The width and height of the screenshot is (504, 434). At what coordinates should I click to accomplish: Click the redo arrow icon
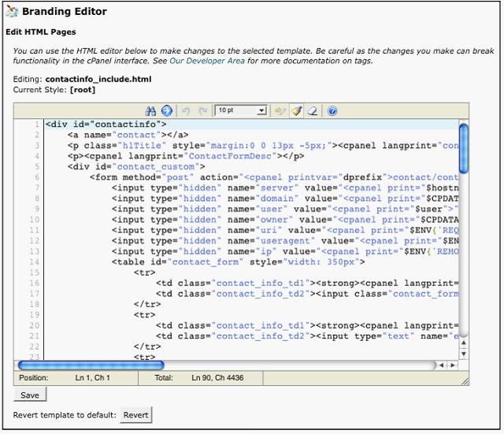[x=202, y=111]
